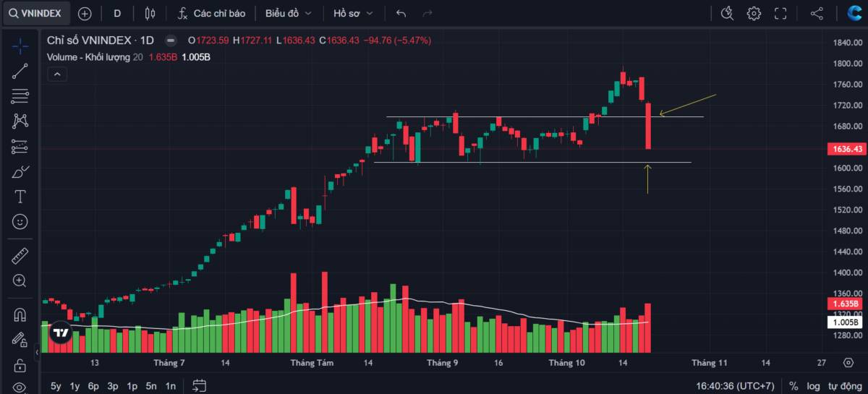Click the 1636.43 current price label
Image resolution: width=868 pixels, height=394 pixels.
[846, 149]
